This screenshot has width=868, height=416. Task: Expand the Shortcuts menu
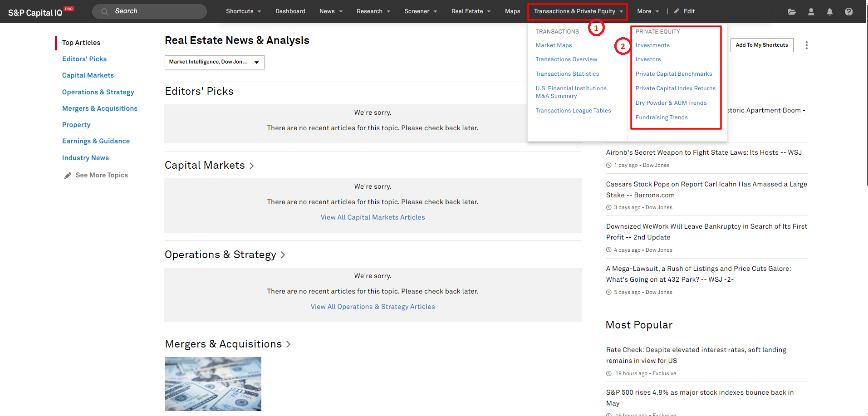pyautogui.click(x=244, y=11)
